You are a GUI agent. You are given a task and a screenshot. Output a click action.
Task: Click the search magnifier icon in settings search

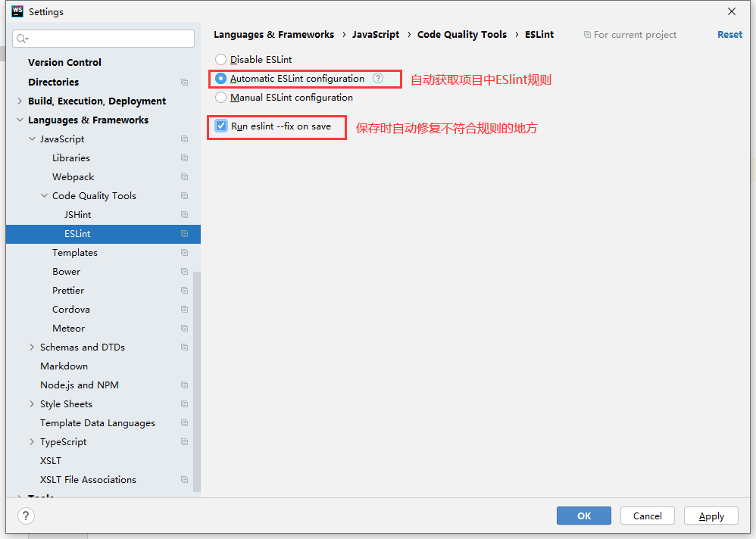21,39
